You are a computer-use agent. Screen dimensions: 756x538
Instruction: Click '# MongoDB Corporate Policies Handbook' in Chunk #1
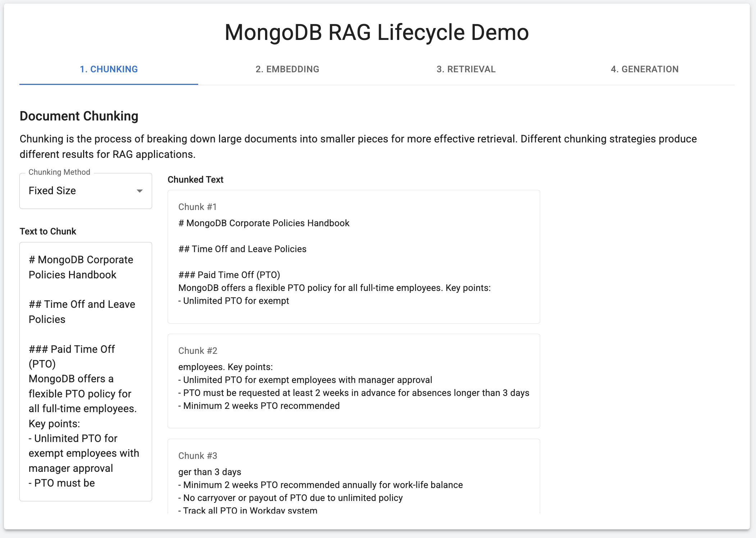(264, 223)
